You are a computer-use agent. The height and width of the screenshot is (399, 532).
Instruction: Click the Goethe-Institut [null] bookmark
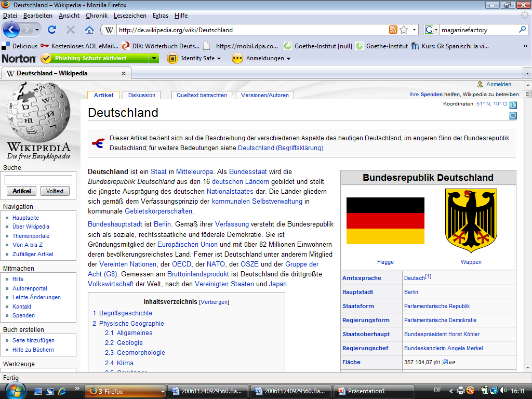[x=318, y=46]
